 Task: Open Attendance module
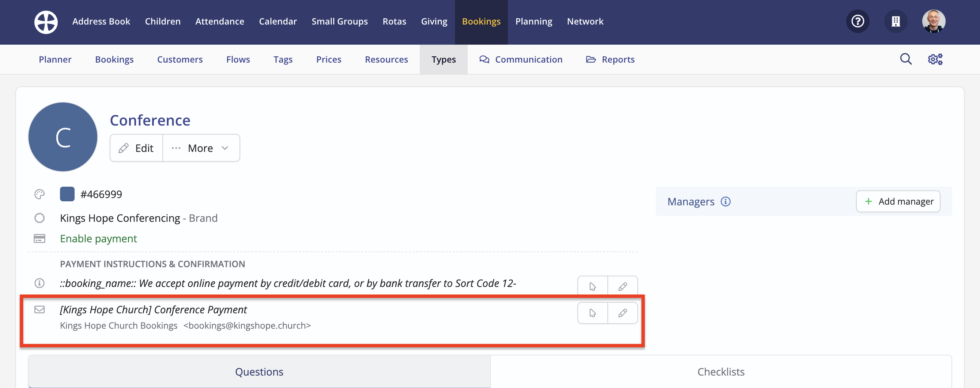(x=220, y=21)
